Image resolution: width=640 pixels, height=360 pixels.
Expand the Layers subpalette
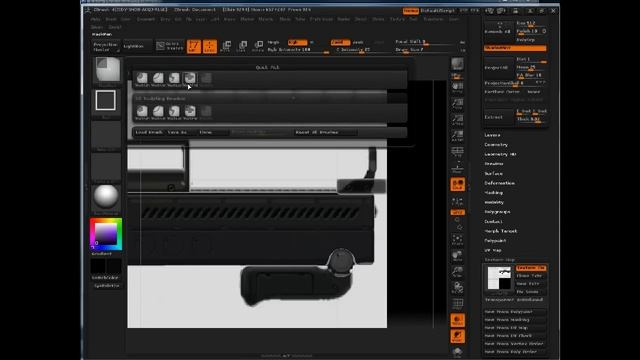(492, 135)
